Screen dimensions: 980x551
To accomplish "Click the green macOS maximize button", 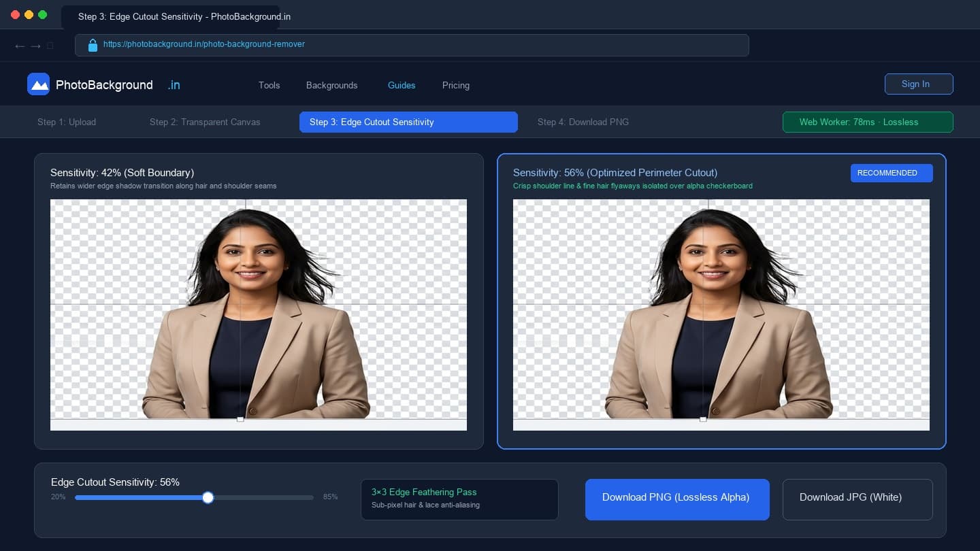I will click(42, 14).
